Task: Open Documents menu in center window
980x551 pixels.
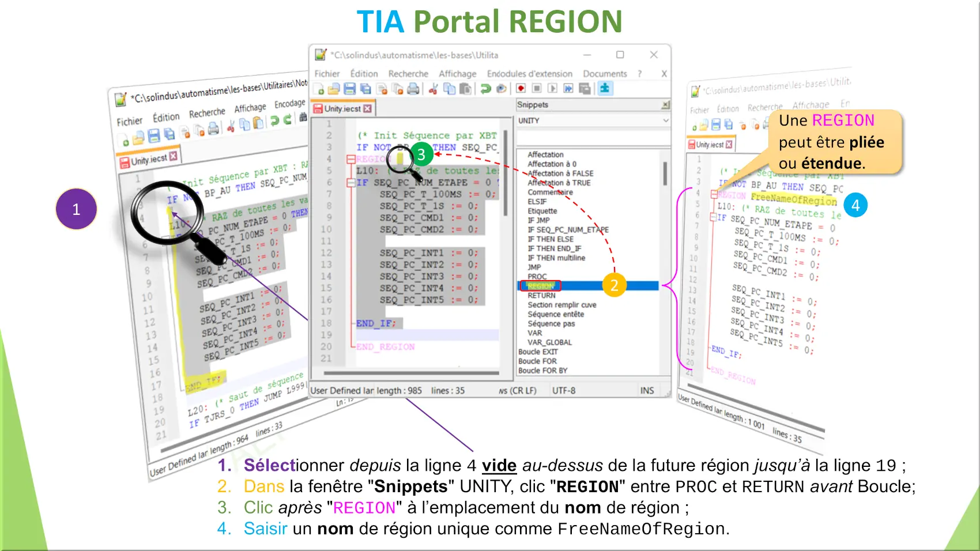Action: point(605,74)
